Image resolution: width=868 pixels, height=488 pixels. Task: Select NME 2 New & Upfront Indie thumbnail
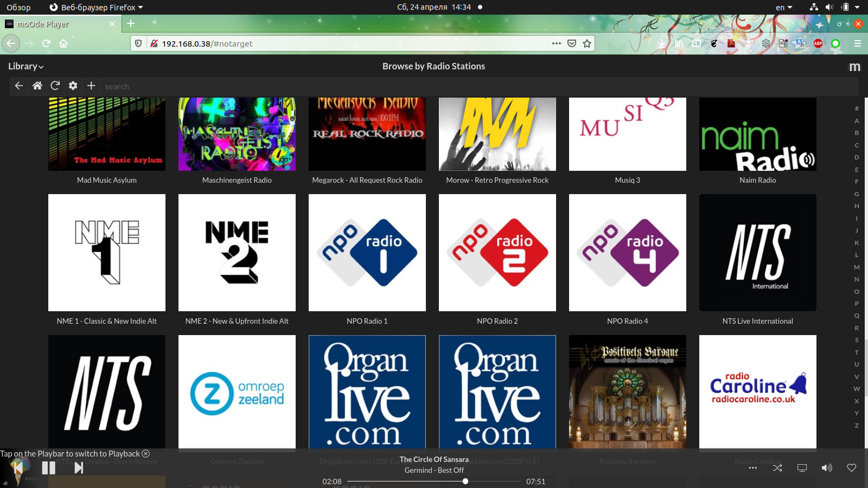coord(237,253)
